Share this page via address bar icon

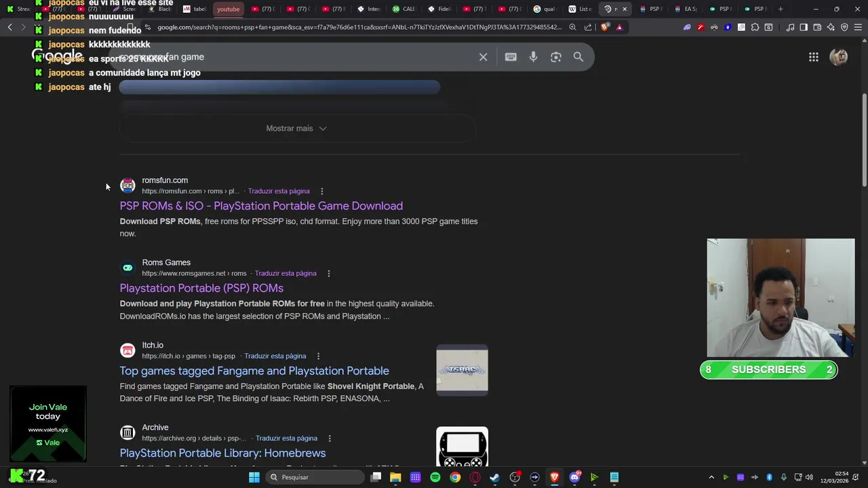(x=589, y=27)
